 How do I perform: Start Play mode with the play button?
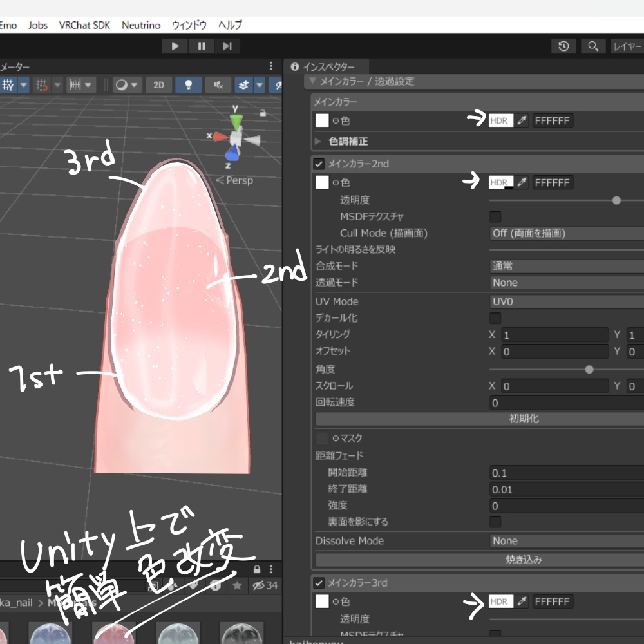point(175,46)
